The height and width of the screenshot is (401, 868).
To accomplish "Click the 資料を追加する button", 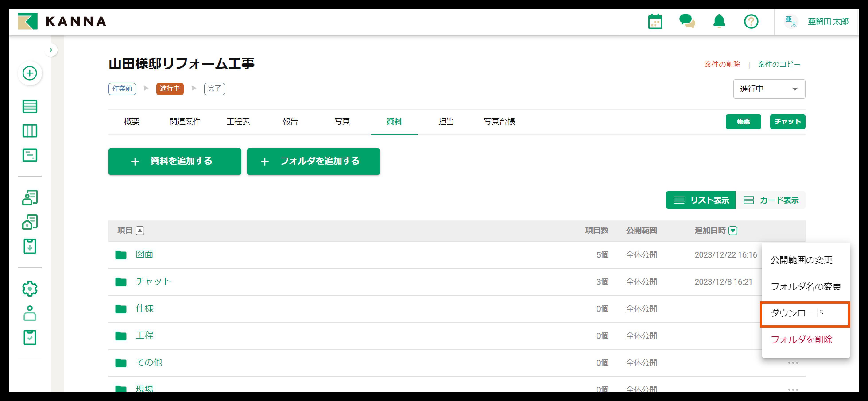I will [x=174, y=161].
